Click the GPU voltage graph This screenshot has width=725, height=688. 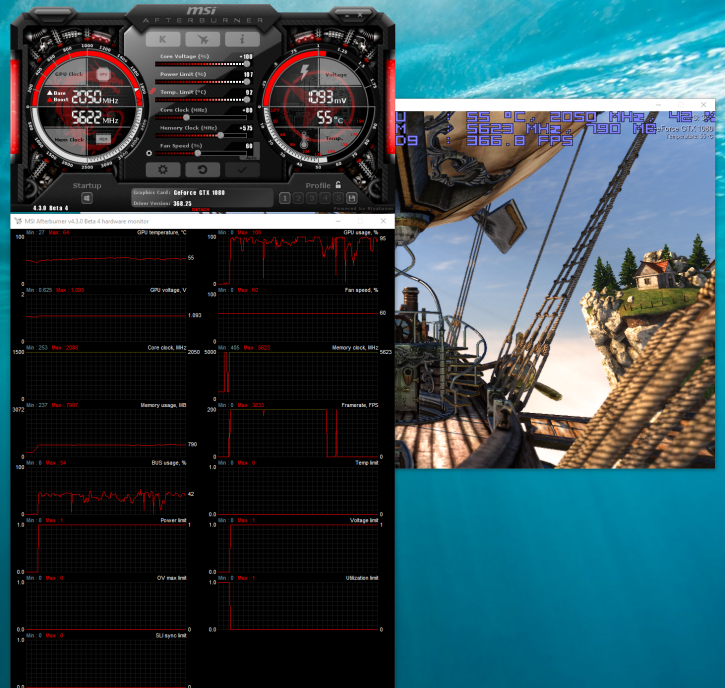[x=106, y=317]
